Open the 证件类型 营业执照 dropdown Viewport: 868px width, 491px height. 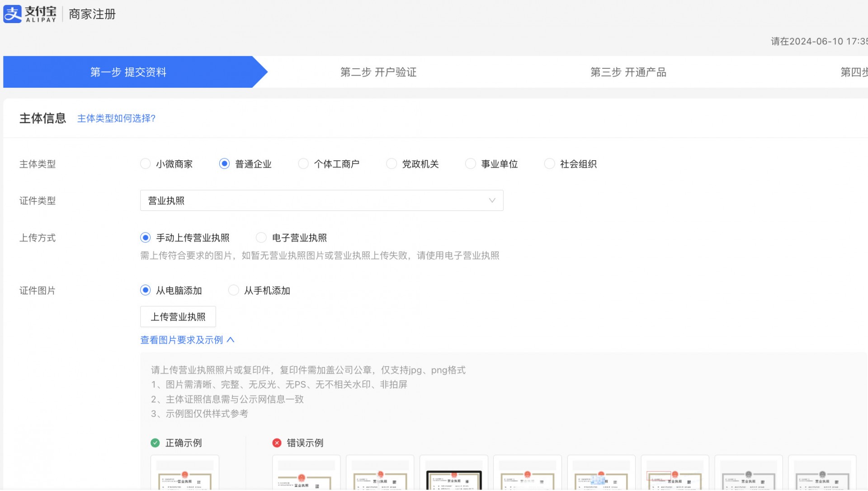[x=316, y=200]
